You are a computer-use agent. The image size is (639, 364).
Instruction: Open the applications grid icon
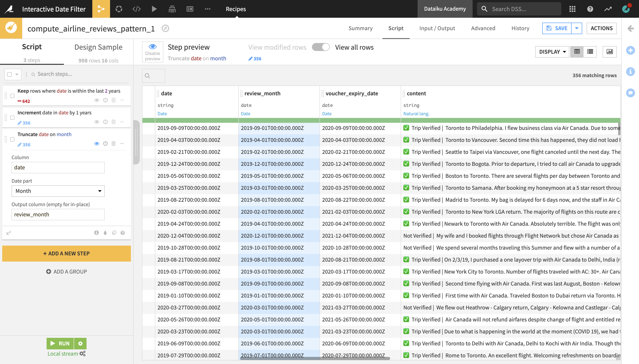(572, 9)
